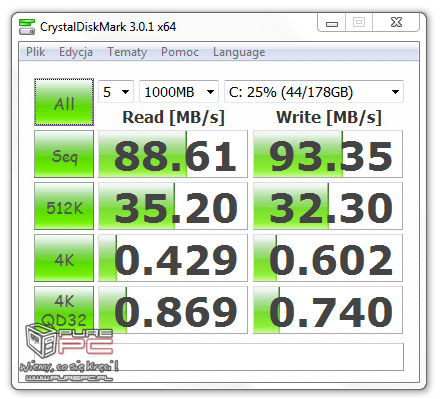Select the 512K read result 35.20

[173, 206]
